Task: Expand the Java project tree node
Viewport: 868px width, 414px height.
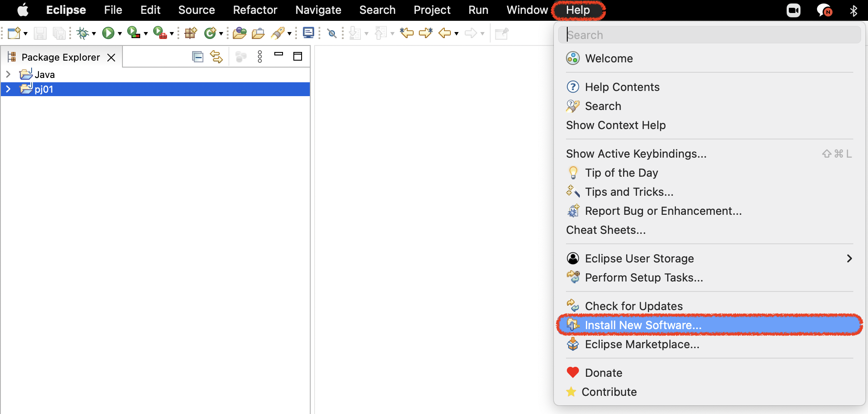Action: pos(8,74)
